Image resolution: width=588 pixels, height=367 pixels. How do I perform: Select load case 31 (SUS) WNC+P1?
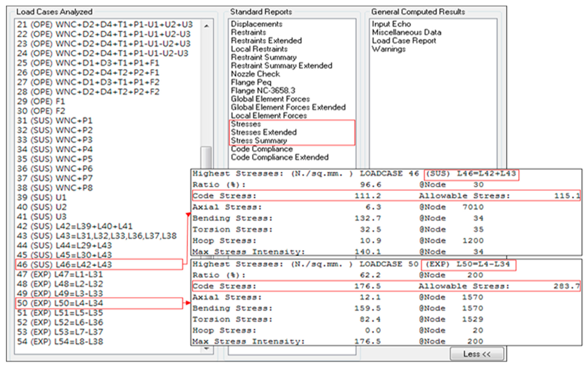(55, 121)
